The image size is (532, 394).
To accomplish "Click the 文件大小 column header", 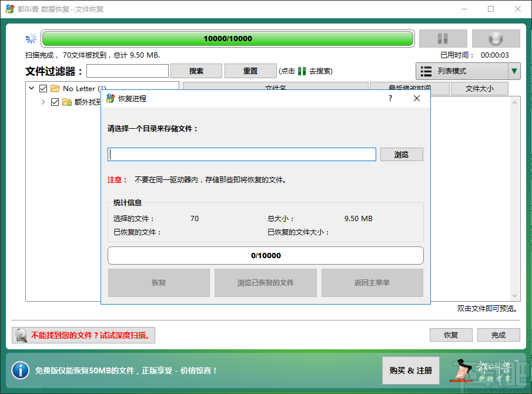I will pos(480,89).
